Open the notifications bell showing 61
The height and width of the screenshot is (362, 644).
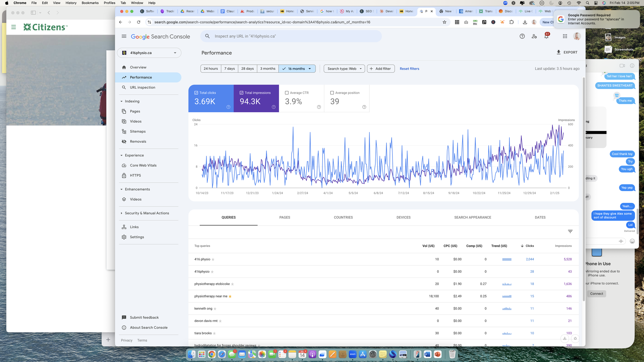tap(546, 36)
